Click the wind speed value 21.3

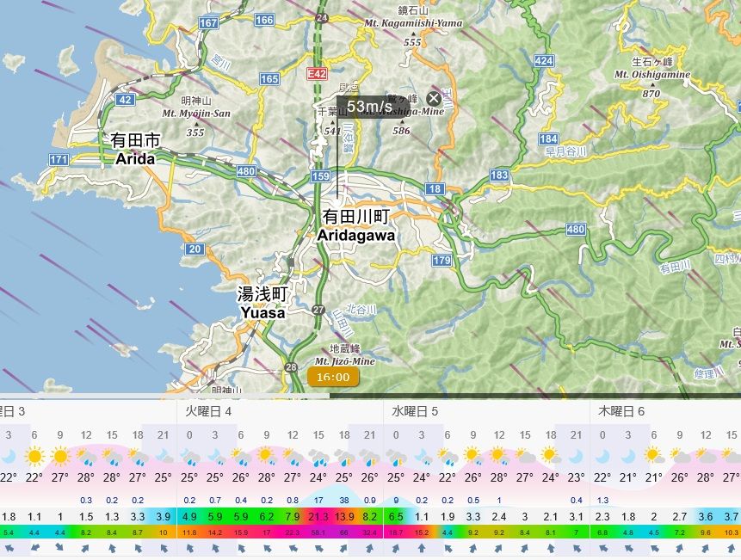tap(318, 517)
